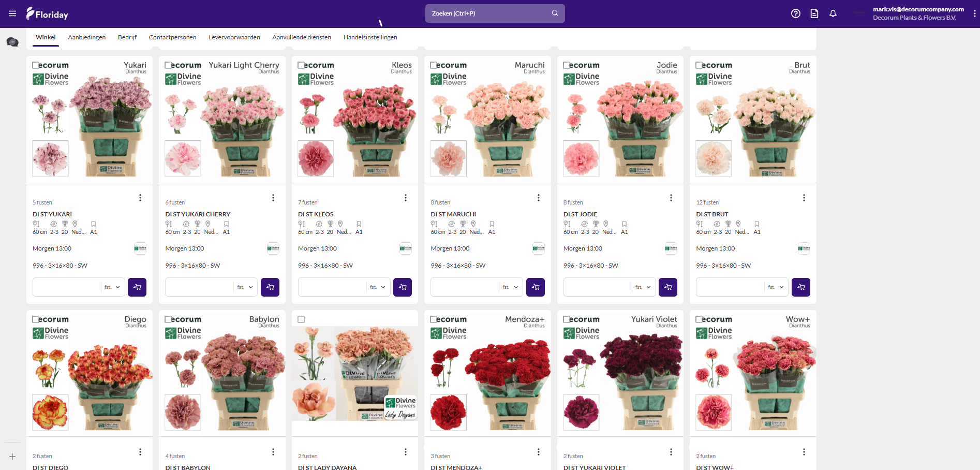Screen dimensions: 980x470
Task: Open more options for DI ST WOW+
Action: pos(804,452)
